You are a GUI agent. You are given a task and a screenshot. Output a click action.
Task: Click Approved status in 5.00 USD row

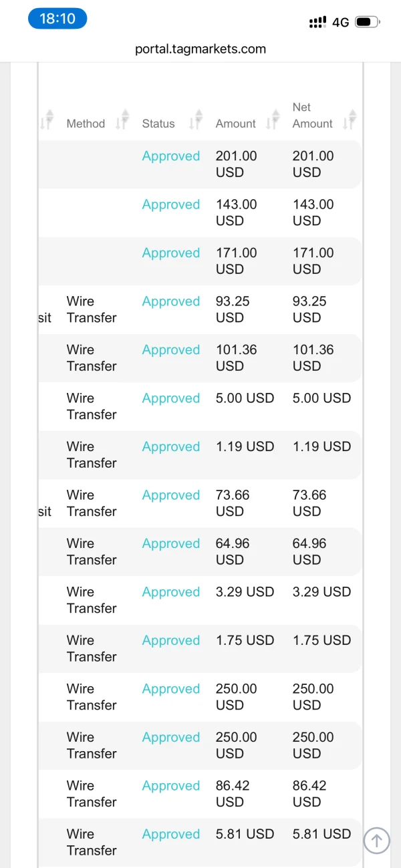(x=171, y=398)
